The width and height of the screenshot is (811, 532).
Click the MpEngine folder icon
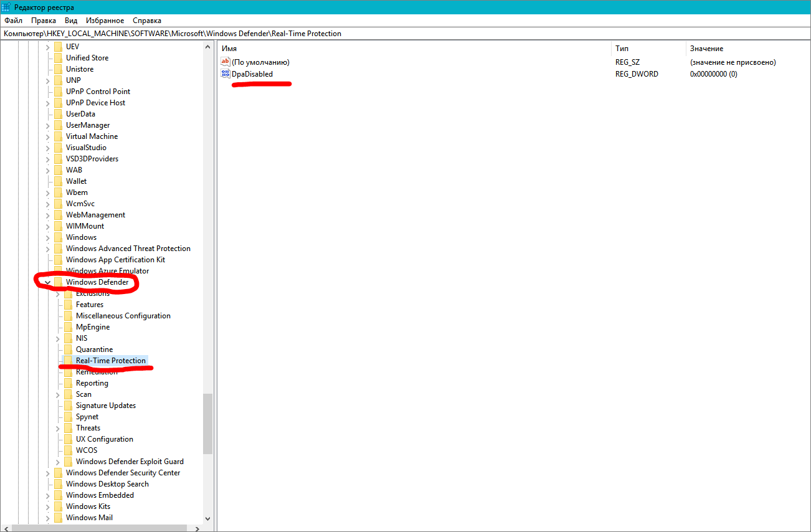tap(68, 327)
